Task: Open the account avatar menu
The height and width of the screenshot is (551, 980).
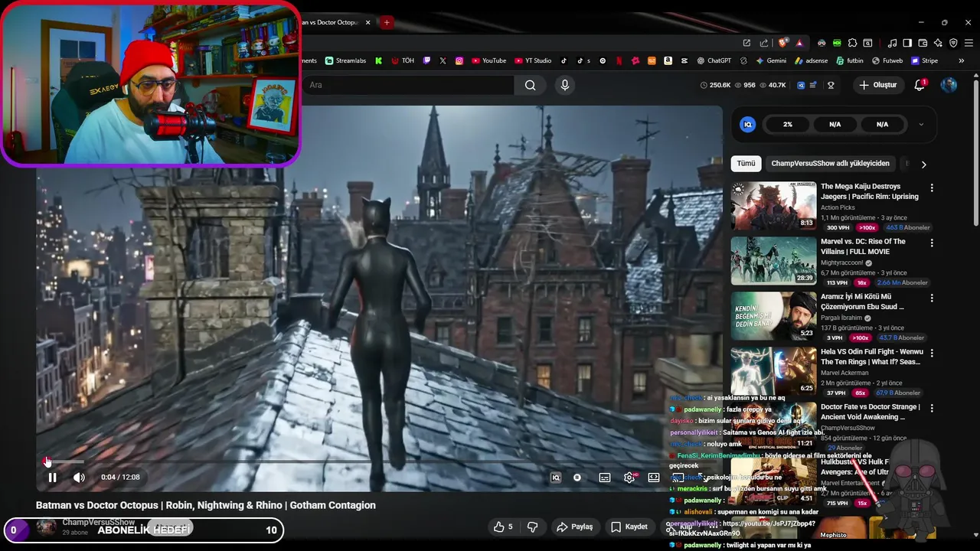Action: (949, 85)
